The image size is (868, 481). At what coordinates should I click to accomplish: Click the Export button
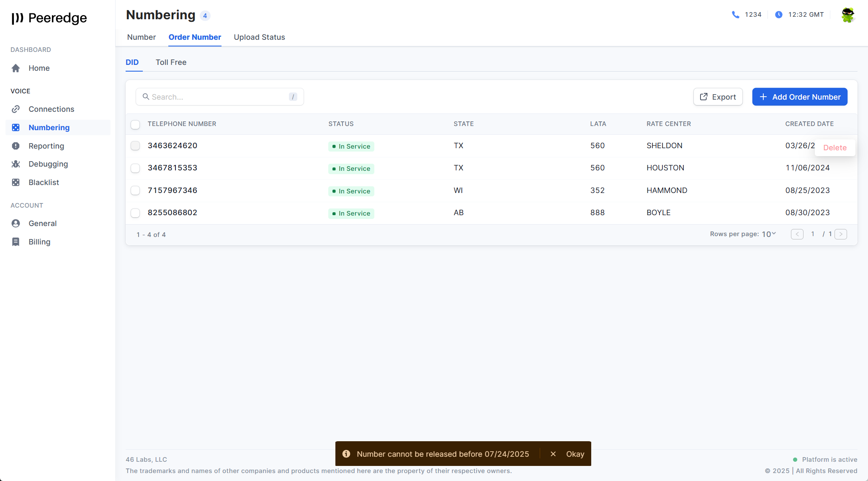point(718,97)
